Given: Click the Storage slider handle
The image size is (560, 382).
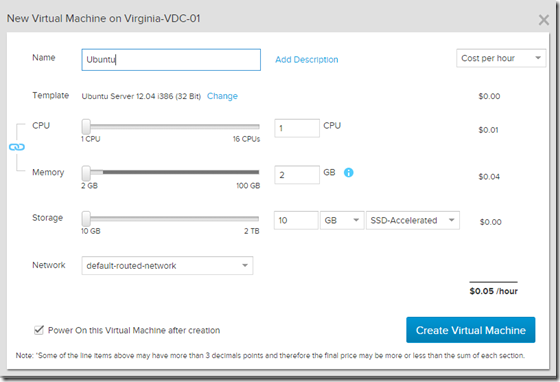Looking at the screenshot, I should click(86, 218).
